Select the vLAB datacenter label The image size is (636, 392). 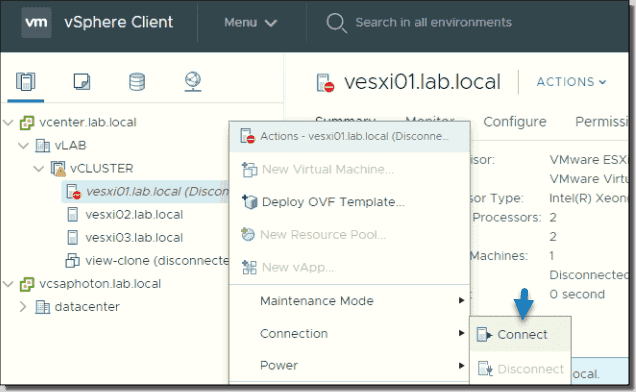[71, 145]
